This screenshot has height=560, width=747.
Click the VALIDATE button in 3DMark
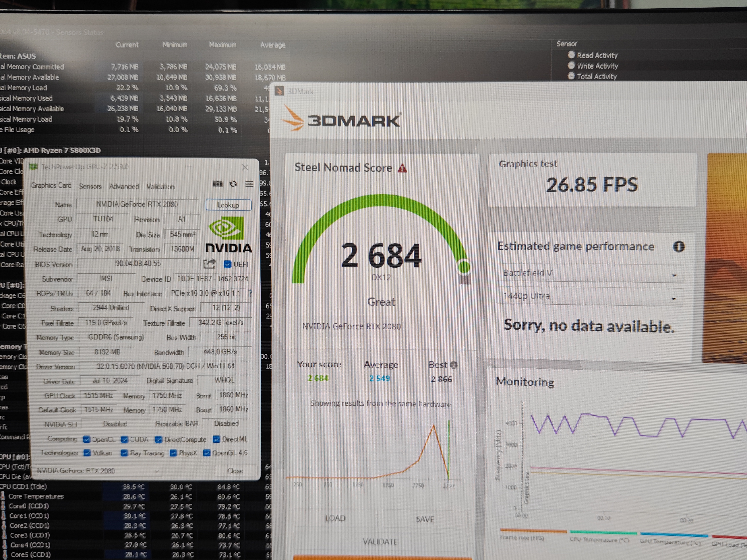point(380,541)
